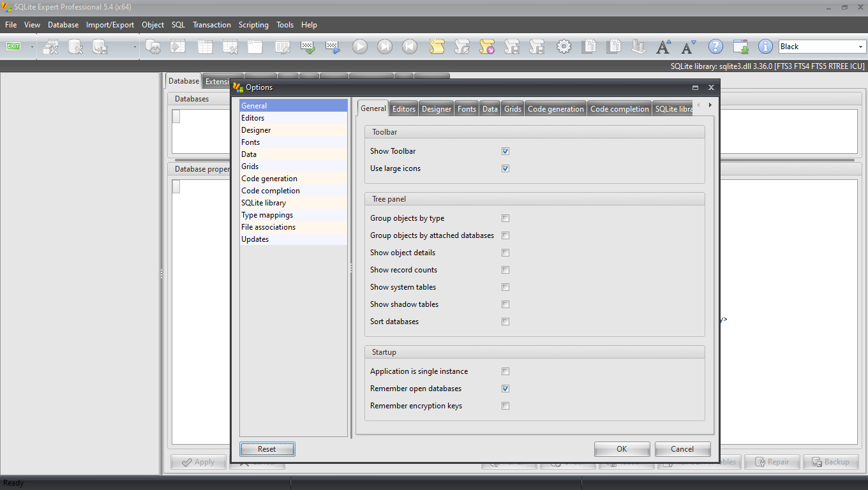Open the Transaction menu

[x=212, y=25]
